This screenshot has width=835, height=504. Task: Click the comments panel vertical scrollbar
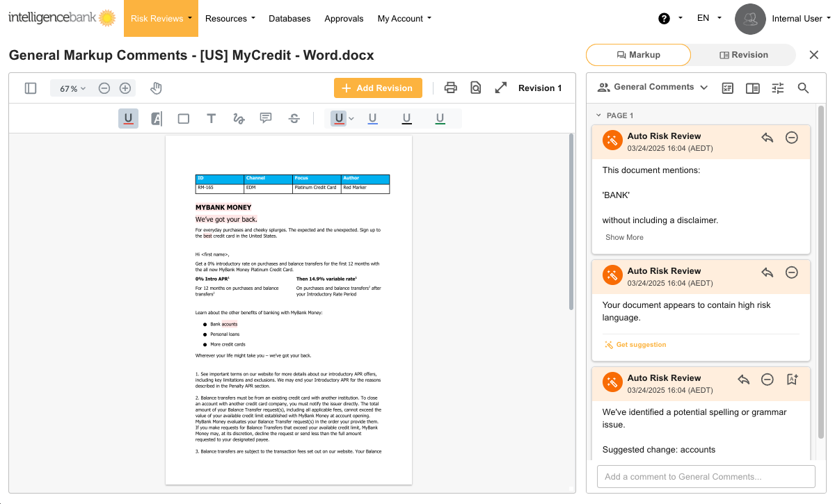820,271
